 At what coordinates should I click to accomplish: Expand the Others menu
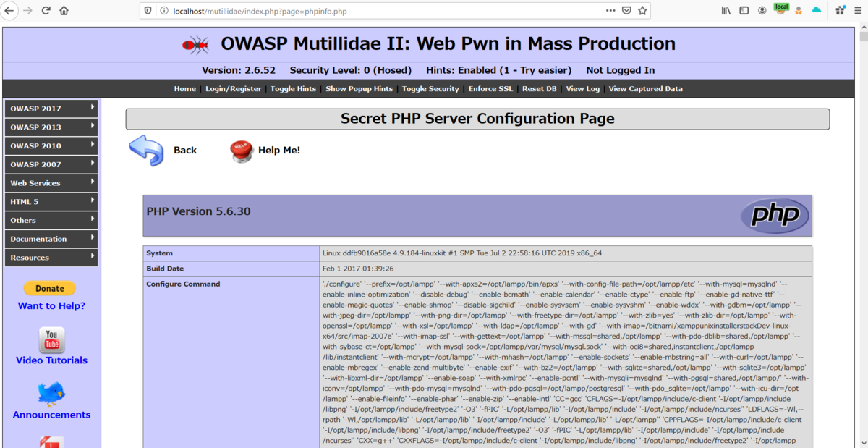(51, 220)
